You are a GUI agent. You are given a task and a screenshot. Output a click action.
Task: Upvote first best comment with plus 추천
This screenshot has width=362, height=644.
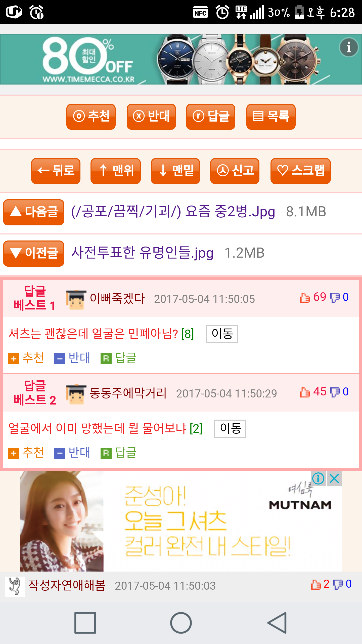[26, 358]
